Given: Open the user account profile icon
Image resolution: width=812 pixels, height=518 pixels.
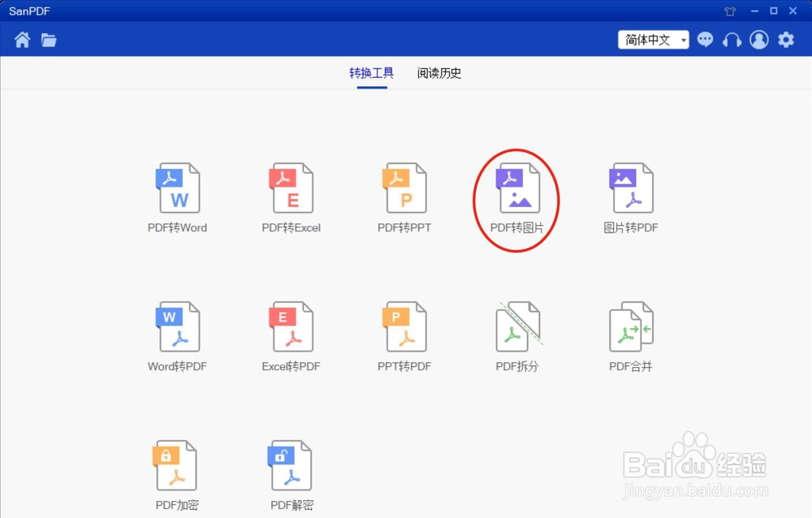Looking at the screenshot, I should coord(759,39).
